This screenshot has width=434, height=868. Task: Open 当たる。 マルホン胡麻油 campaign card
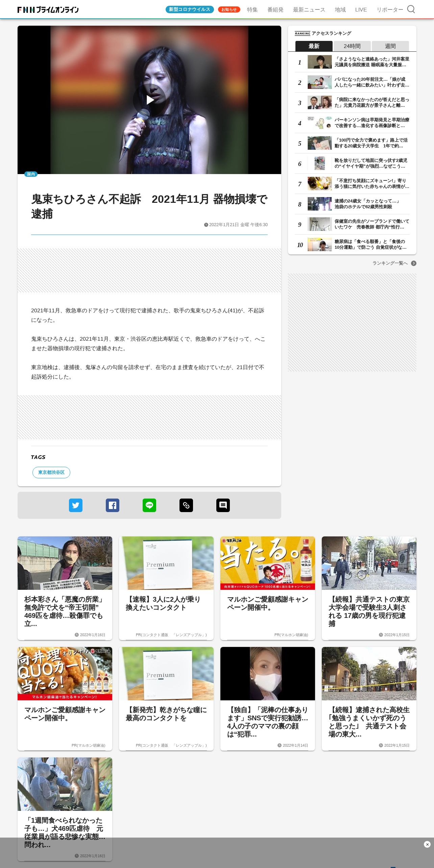tap(268, 588)
